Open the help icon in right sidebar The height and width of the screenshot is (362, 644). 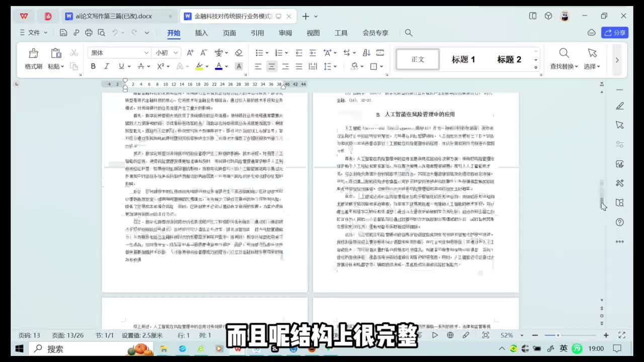click(x=620, y=222)
